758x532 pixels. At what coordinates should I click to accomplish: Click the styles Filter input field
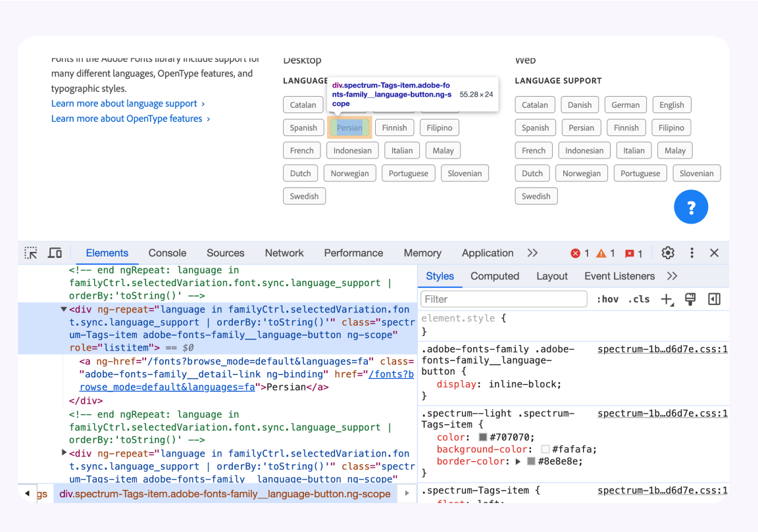tap(503, 299)
